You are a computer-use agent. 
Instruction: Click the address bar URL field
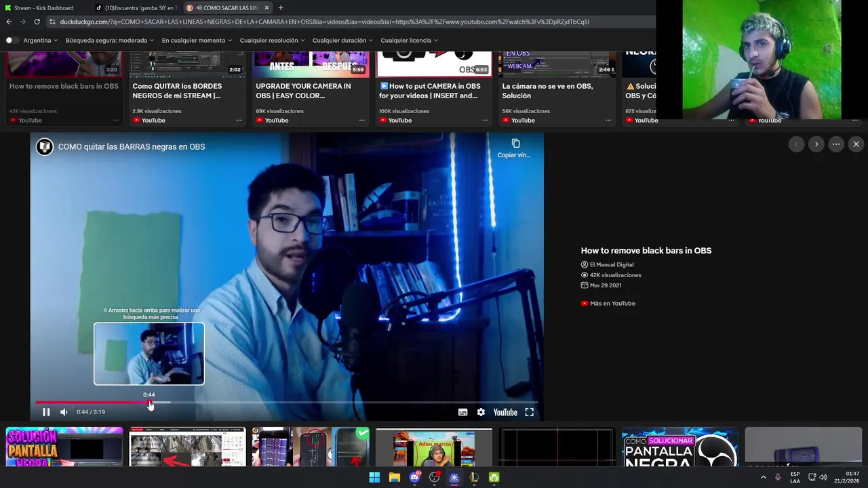353,22
